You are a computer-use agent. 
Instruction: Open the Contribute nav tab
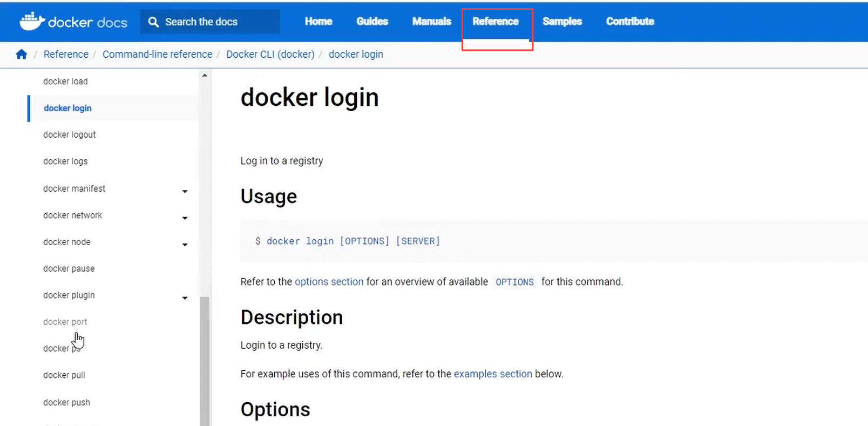(x=630, y=21)
